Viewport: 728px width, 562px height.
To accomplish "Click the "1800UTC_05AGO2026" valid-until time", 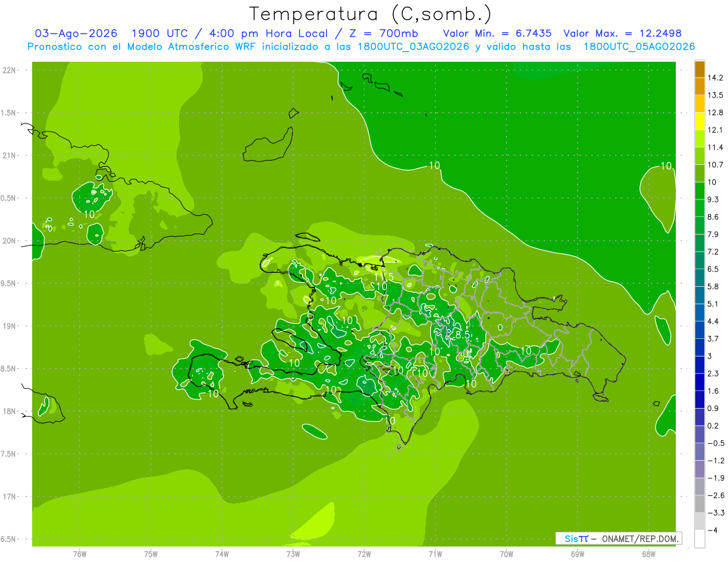I will click(639, 47).
